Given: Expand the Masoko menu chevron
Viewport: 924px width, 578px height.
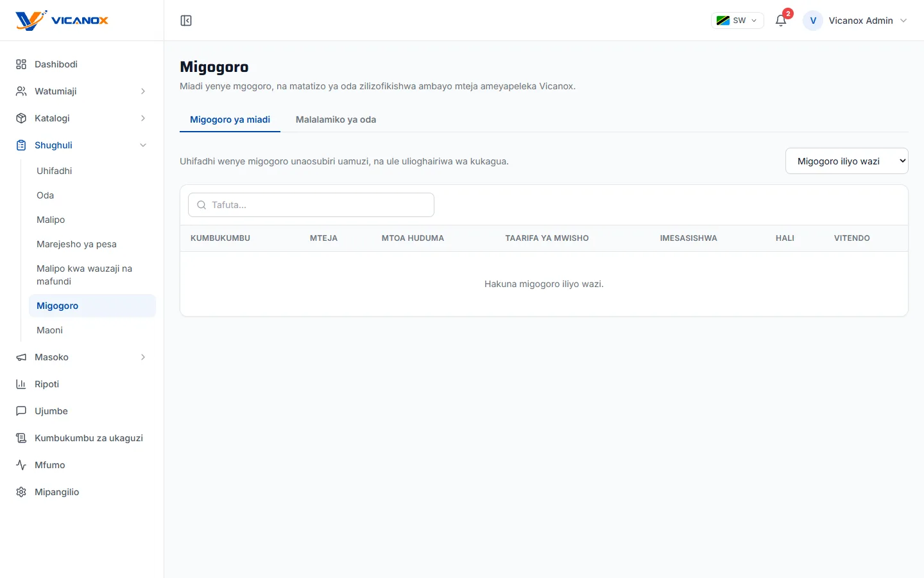Looking at the screenshot, I should [143, 357].
